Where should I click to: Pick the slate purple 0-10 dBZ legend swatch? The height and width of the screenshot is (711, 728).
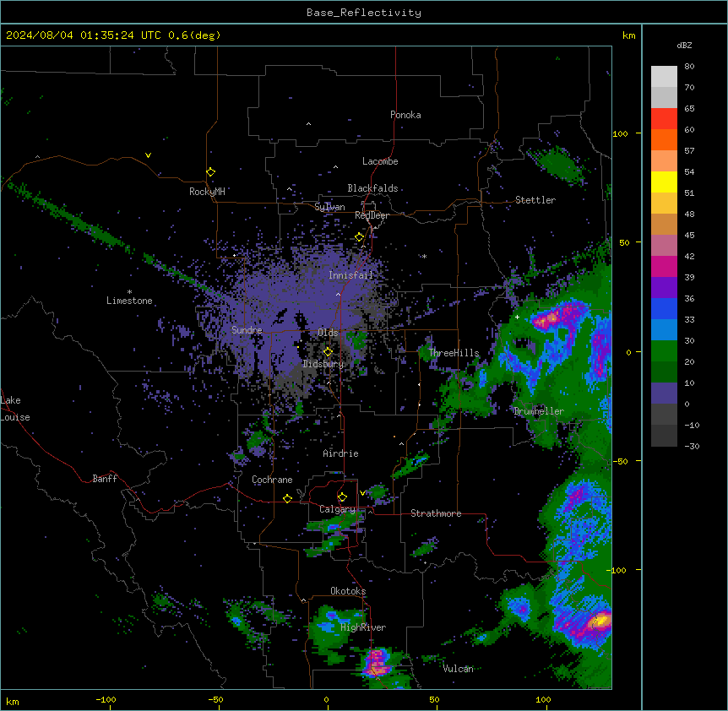[x=664, y=393]
